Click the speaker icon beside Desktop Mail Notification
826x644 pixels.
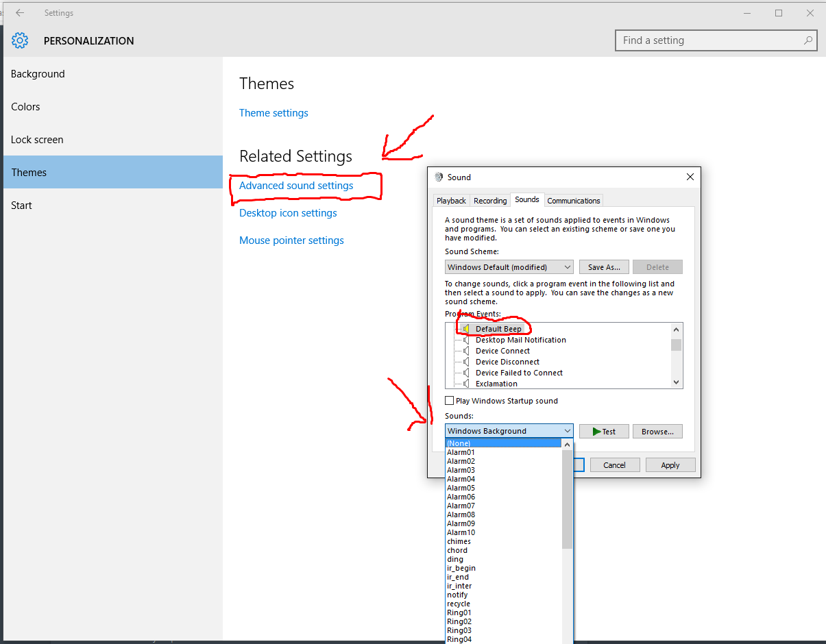coord(466,340)
